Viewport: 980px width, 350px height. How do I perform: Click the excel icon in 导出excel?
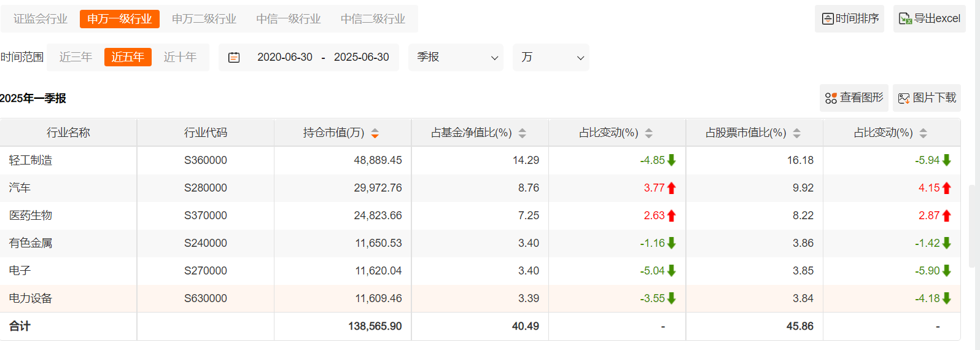click(x=905, y=19)
